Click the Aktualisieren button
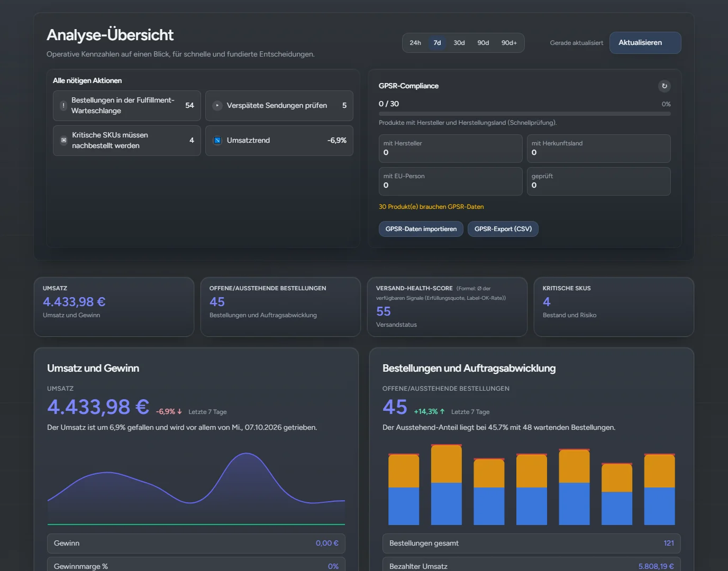Screen dimensions: 728x571 [645, 43]
